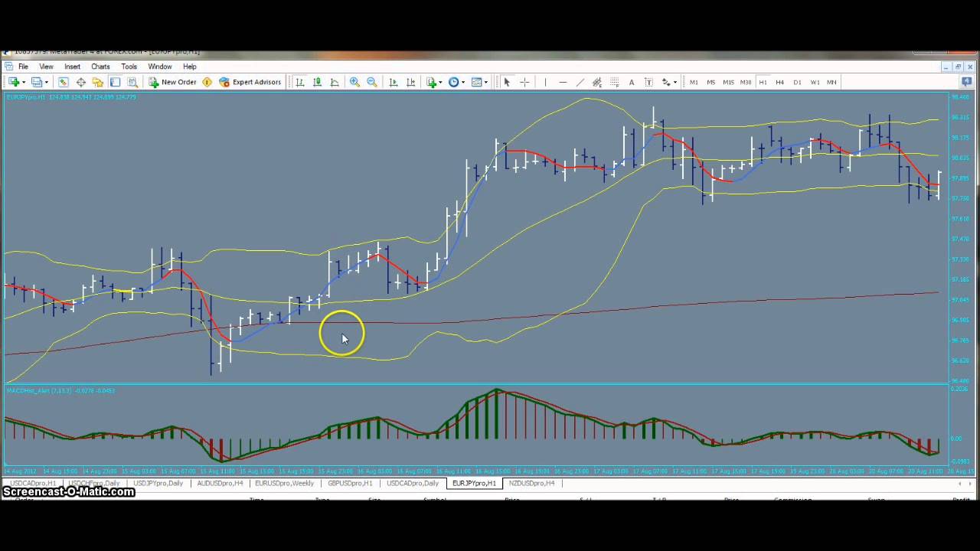Expand the New Chart dropdown arrow

[24, 82]
